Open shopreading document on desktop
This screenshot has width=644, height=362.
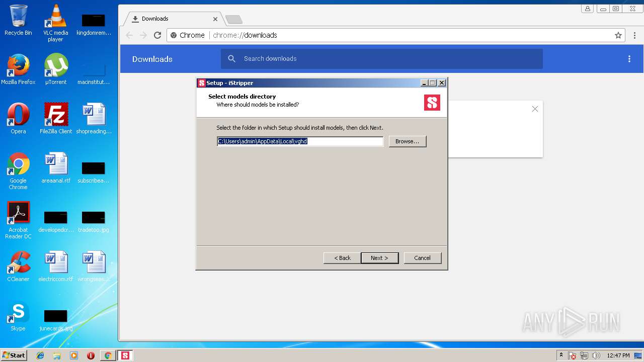94,119
